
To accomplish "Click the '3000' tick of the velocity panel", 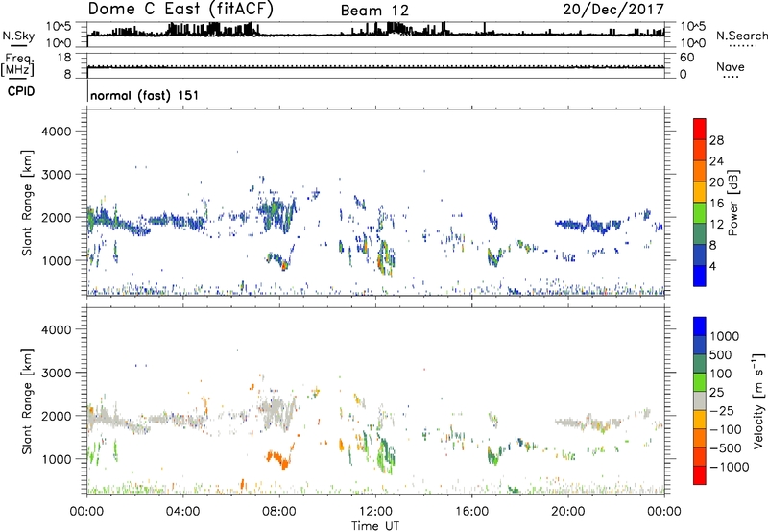I will tap(57, 373).
